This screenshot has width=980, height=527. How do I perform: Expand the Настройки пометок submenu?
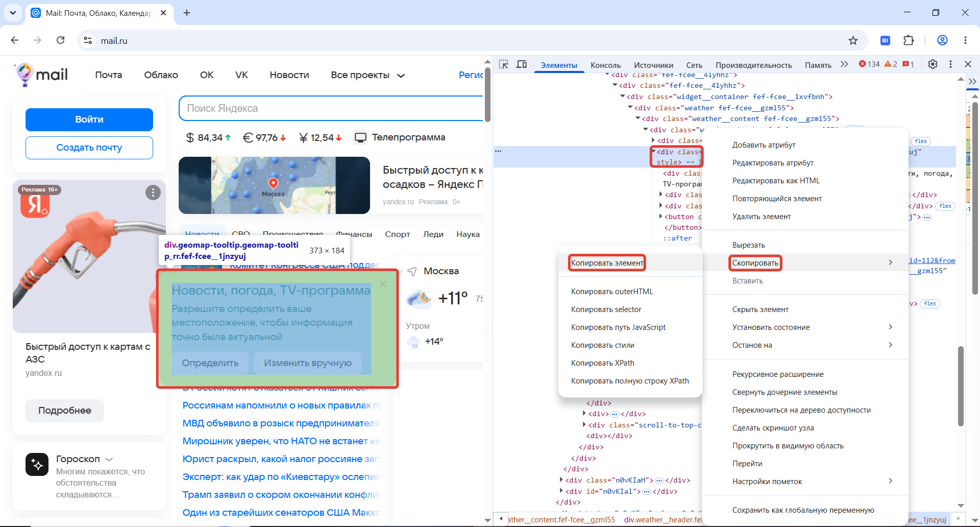891,481
